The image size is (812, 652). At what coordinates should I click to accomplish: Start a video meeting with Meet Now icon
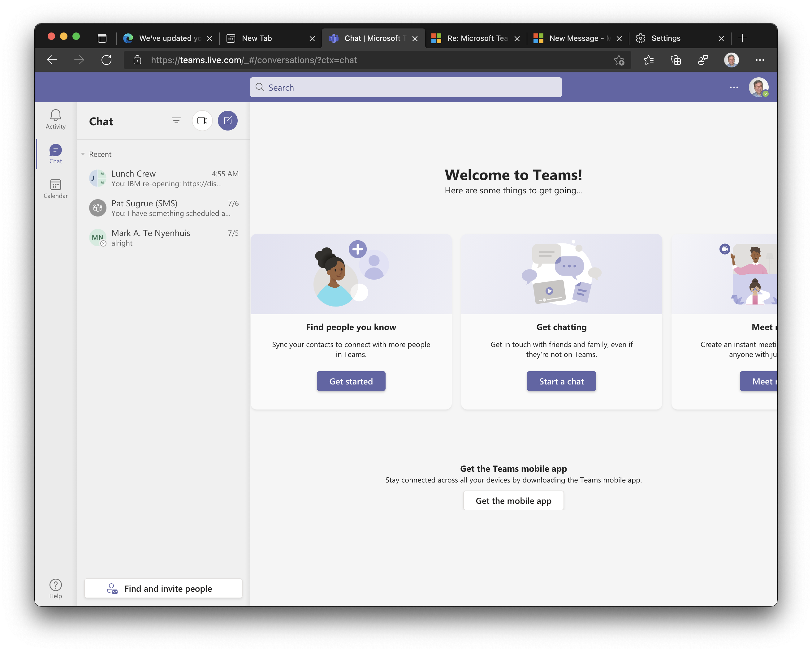[202, 120]
